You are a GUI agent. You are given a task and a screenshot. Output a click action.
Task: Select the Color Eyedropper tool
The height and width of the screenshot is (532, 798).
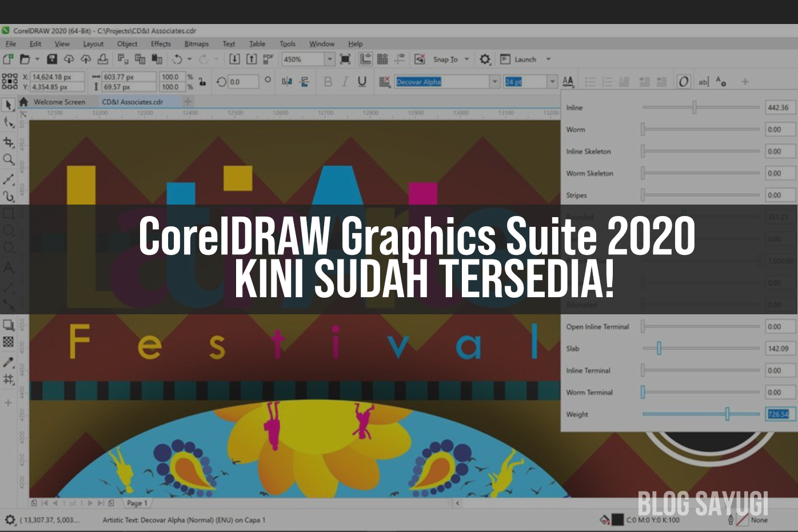pyautogui.click(x=9, y=362)
